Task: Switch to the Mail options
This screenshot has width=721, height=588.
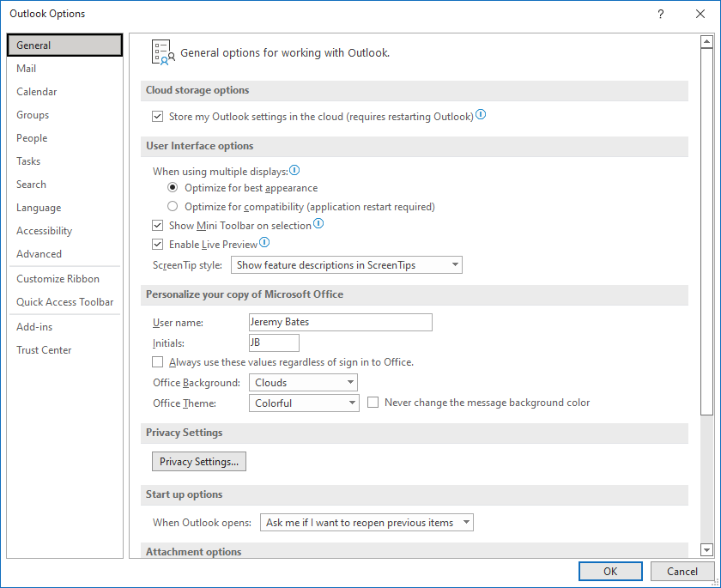Action: 65,69
